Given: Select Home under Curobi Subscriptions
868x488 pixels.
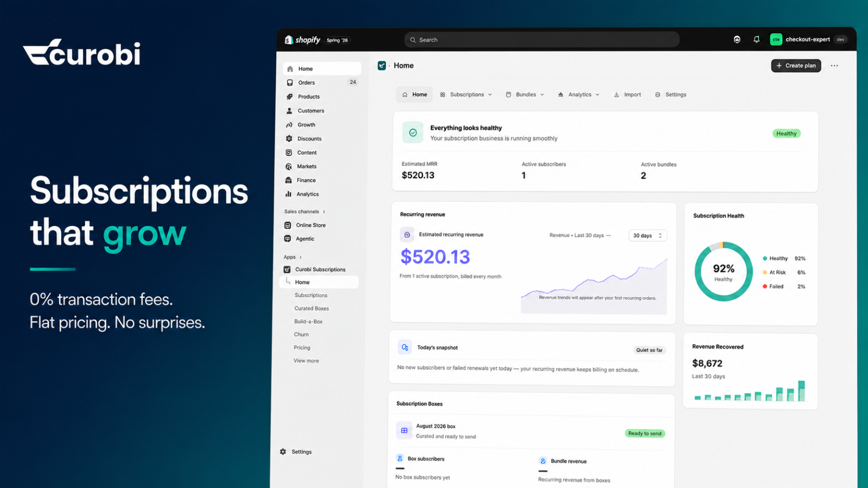Looking at the screenshot, I should click(319, 282).
